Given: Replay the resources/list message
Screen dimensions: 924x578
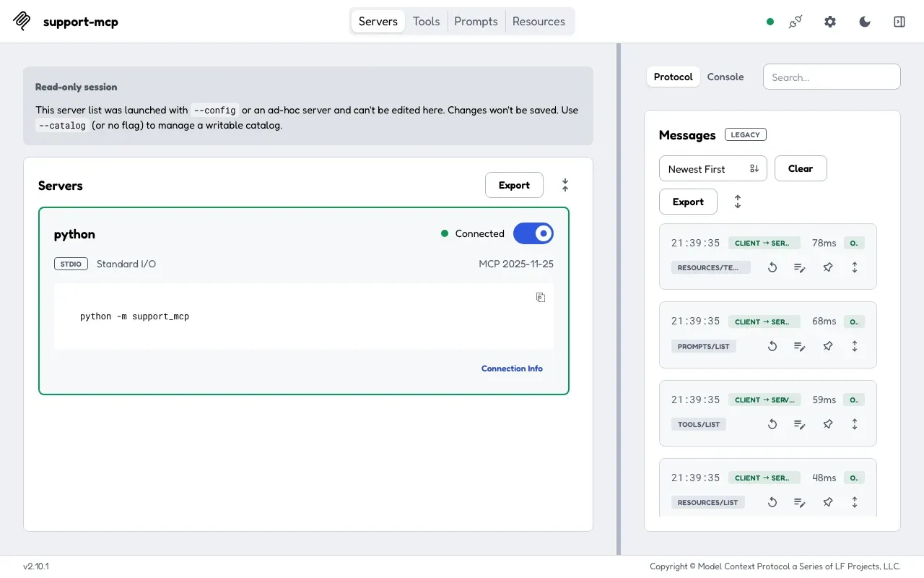Looking at the screenshot, I should [x=772, y=502].
